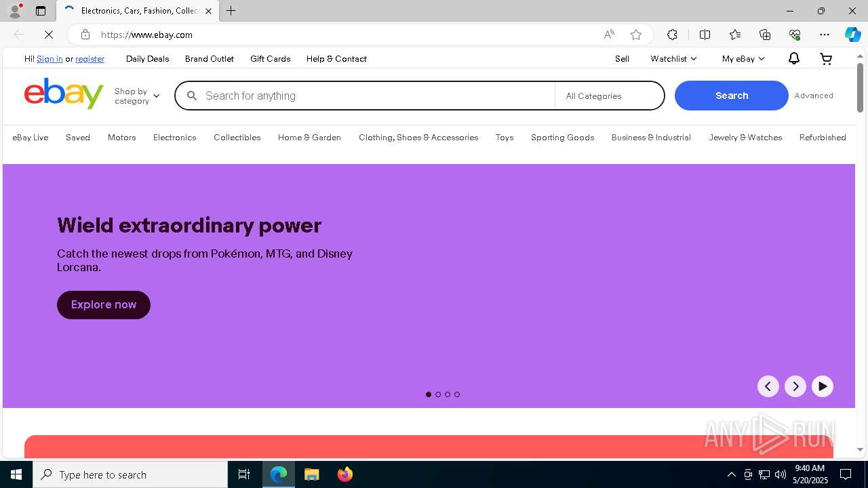This screenshot has width=868, height=488.
Task: Expand the Watchlist dropdown
Action: pos(673,59)
